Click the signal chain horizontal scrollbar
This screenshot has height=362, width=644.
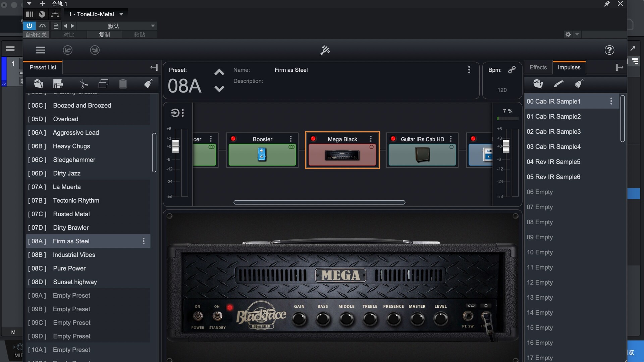[x=319, y=202]
